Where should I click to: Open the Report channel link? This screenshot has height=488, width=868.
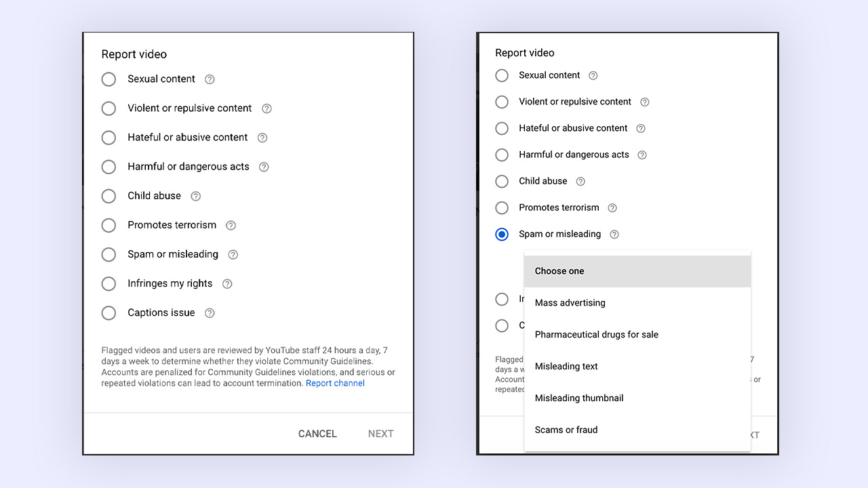coord(335,384)
